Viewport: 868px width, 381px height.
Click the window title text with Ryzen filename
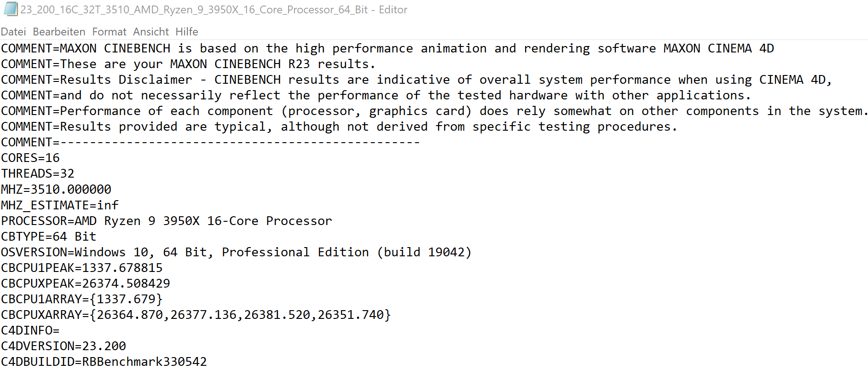coord(214,10)
